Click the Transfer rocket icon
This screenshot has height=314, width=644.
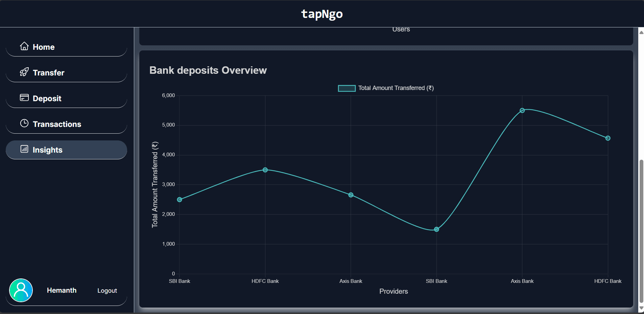pyautogui.click(x=24, y=72)
